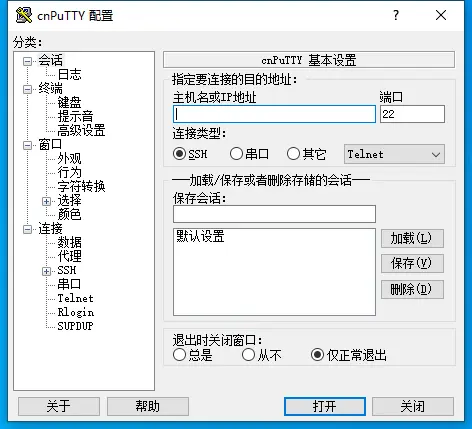Viewport: 472px width, 429px height.
Task: Collapse the 会话 tree node
Action: pyautogui.click(x=27, y=61)
